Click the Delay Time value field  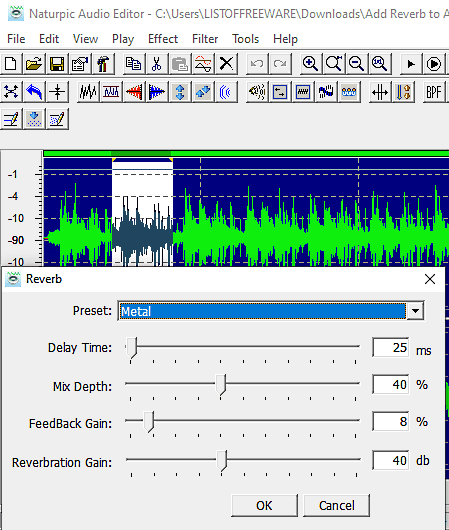coord(391,347)
